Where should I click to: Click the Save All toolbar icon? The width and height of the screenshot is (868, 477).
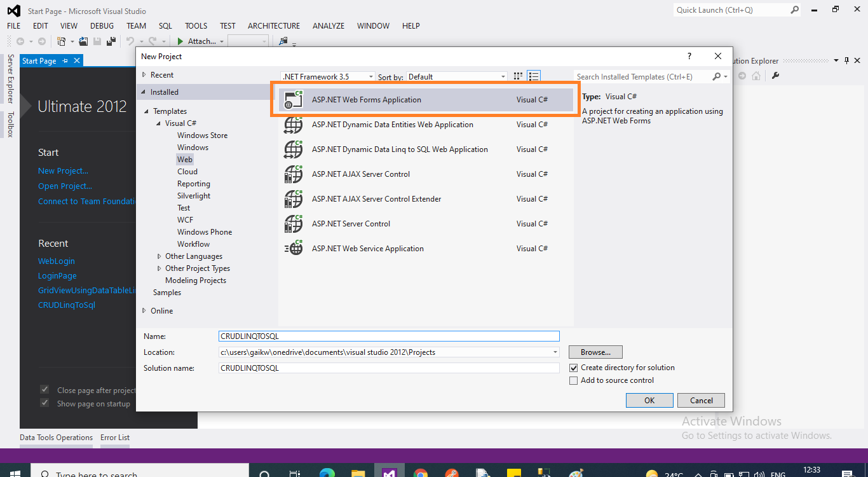click(111, 41)
